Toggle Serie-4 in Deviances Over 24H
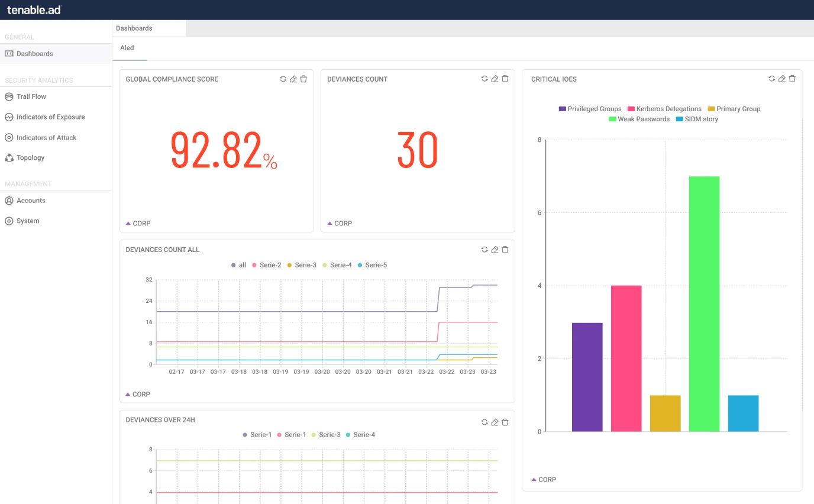The image size is (814, 504). (x=360, y=435)
